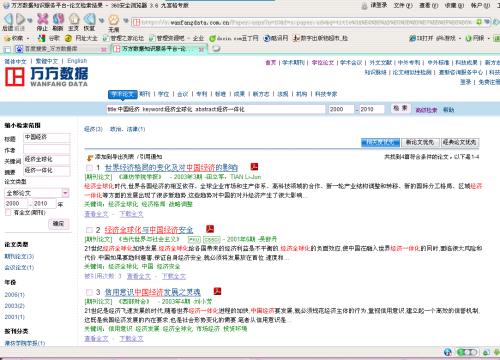The image size is (500, 360).
Task: Click the Wanfang site icon in address bar
Action: [136, 23]
